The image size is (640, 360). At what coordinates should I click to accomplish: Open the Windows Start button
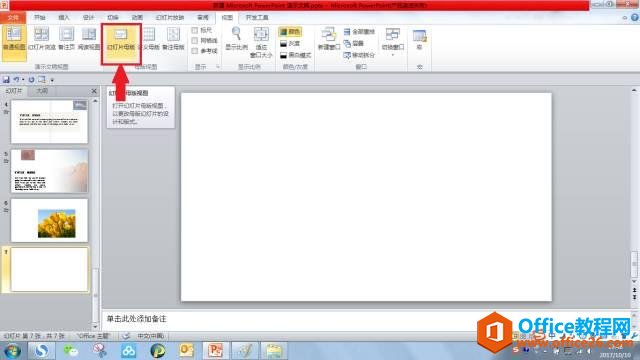pyautogui.click(x=12, y=351)
